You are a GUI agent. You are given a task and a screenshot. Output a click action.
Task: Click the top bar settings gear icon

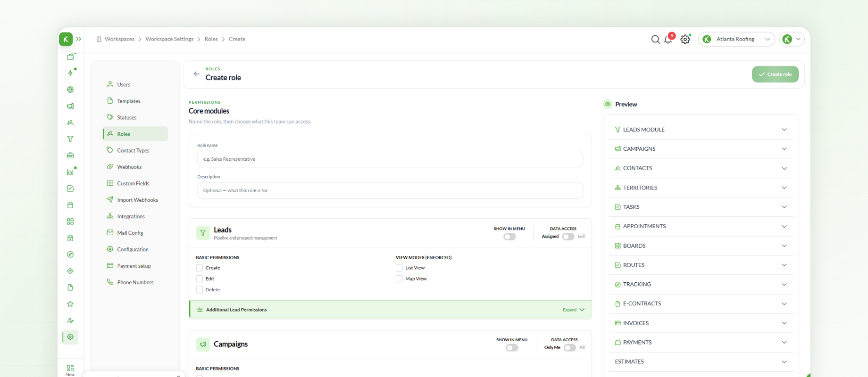tap(685, 40)
